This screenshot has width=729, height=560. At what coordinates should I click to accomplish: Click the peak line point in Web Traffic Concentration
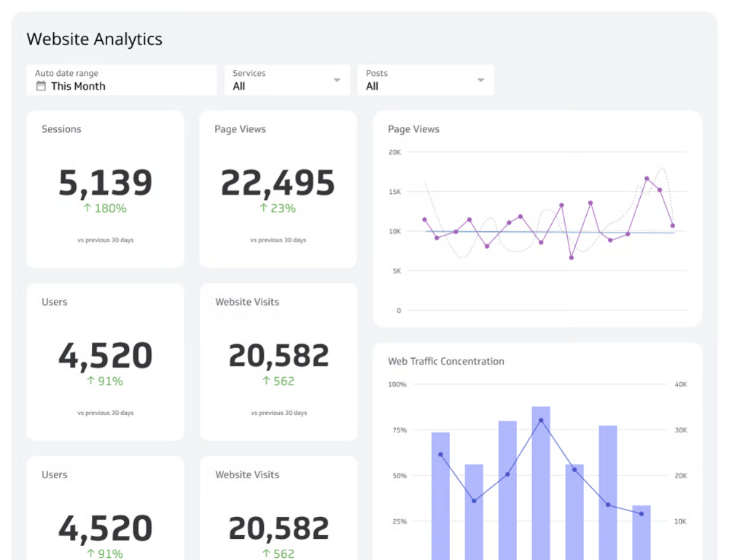click(x=541, y=420)
